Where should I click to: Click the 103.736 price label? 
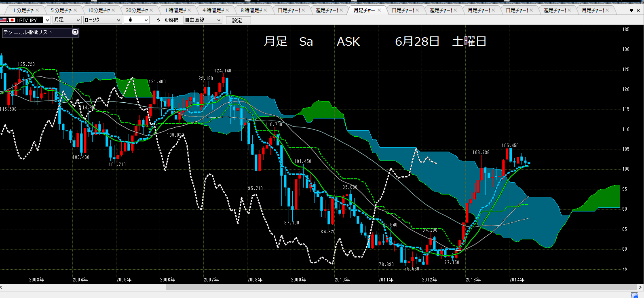481,152
